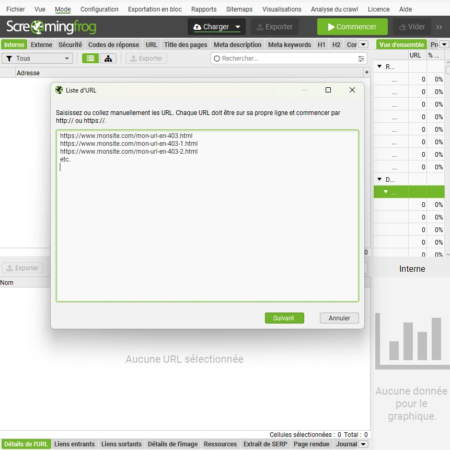Expand the Charger dropdown arrow

[238, 27]
